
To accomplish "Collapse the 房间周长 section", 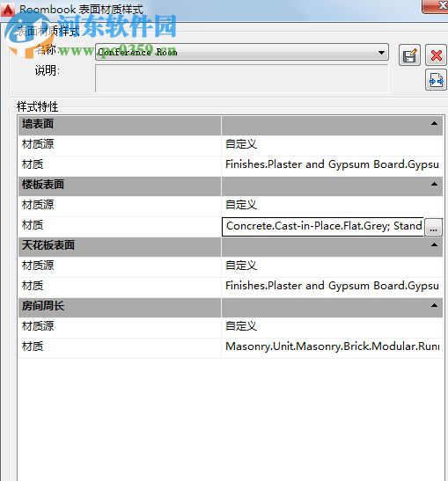I will (x=434, y=305).
